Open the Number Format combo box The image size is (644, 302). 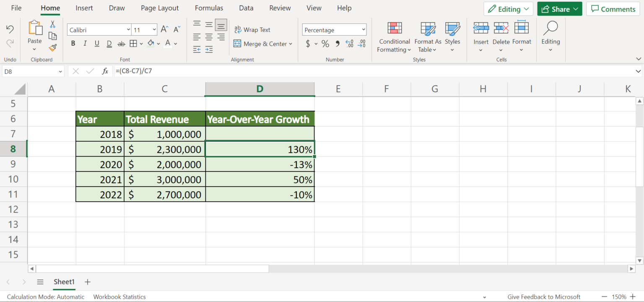pyautogui.click(x=334, y=29)
